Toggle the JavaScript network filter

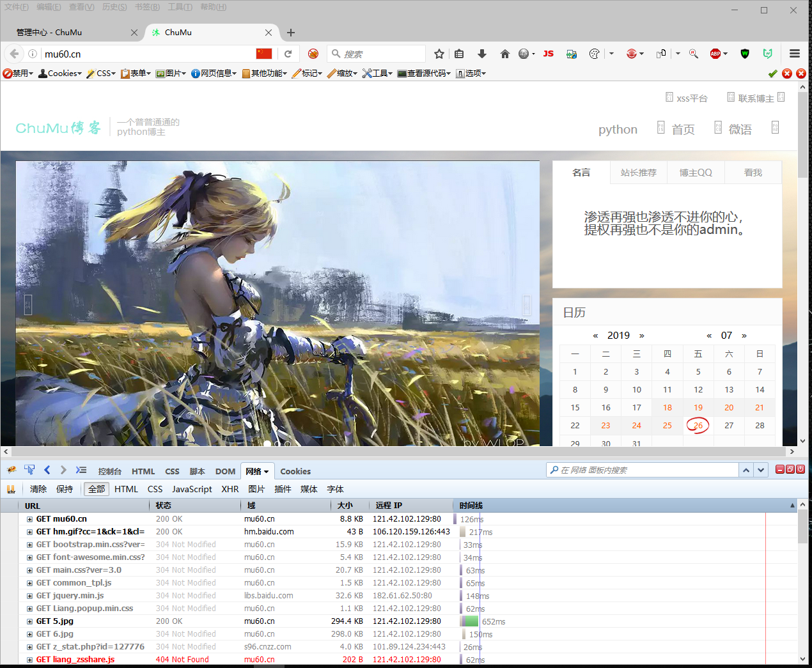coord(192,489)
